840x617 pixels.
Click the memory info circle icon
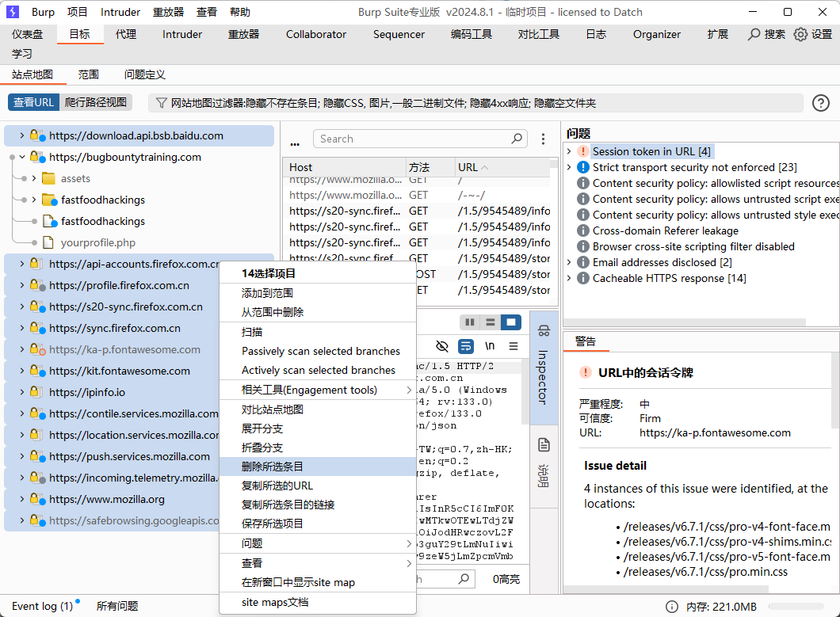(672, 606)
